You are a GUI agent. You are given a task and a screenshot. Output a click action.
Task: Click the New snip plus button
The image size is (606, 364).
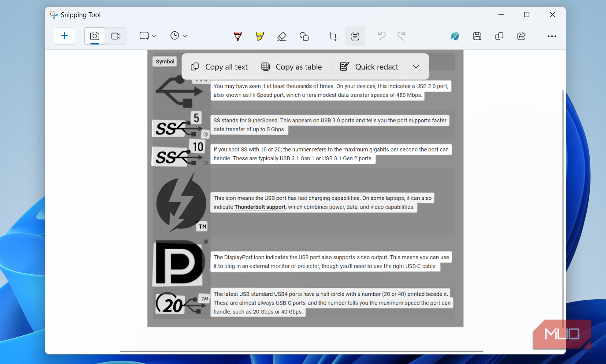click(x=64, y=36)
